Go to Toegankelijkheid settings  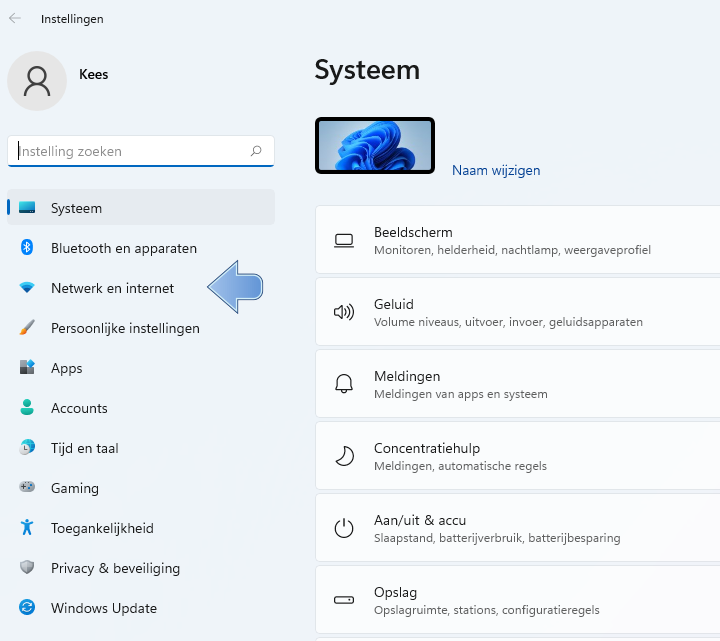102,528
